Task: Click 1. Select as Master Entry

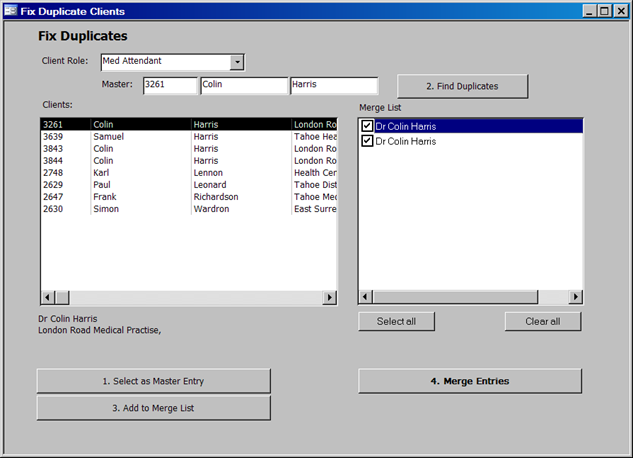Action: click(153, 381)
